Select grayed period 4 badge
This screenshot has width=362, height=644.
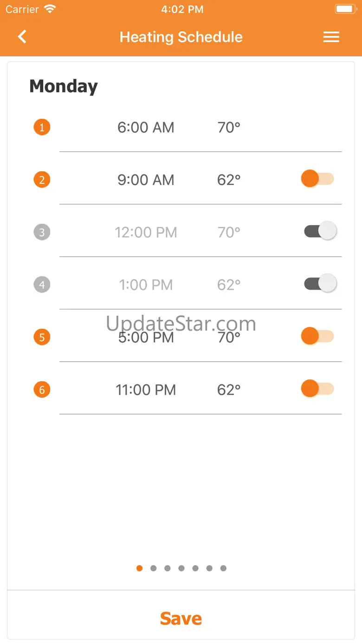pos(42,285)
